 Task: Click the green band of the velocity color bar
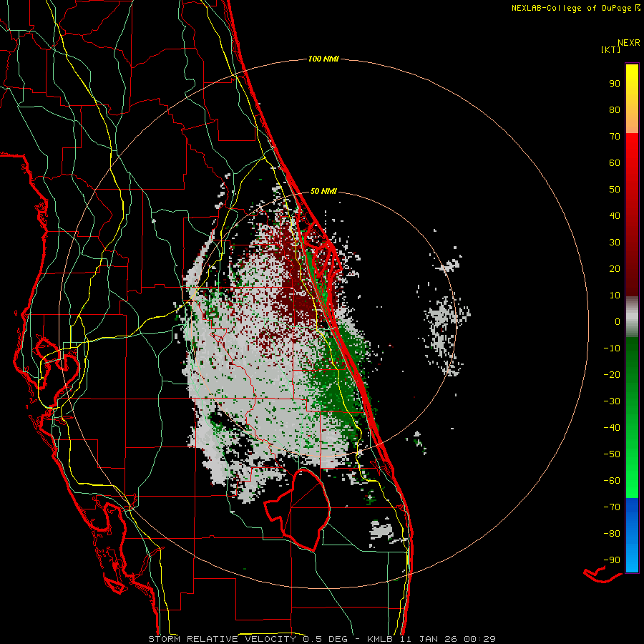click(x=632, y=417)
